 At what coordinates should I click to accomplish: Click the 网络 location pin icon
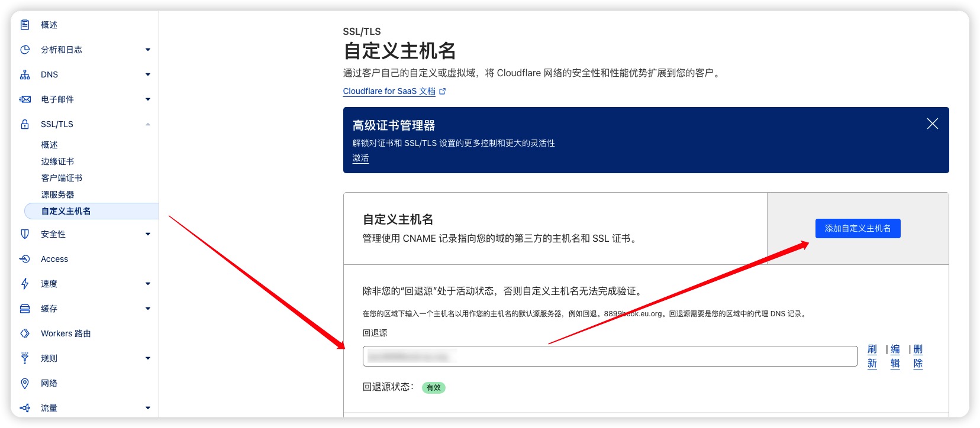pos(25,383)
